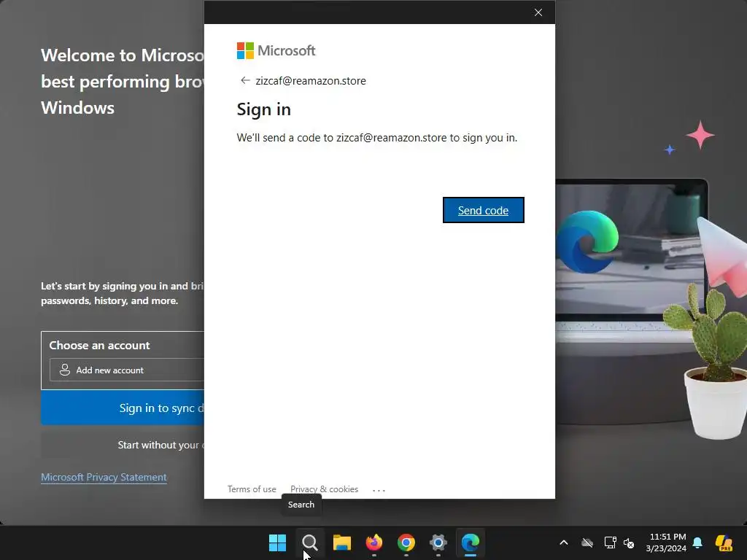Image resolution: width=747 pixels, height=560 pixels.
Task: Open Privacy & cookies link
Action: tap(325, 489)
